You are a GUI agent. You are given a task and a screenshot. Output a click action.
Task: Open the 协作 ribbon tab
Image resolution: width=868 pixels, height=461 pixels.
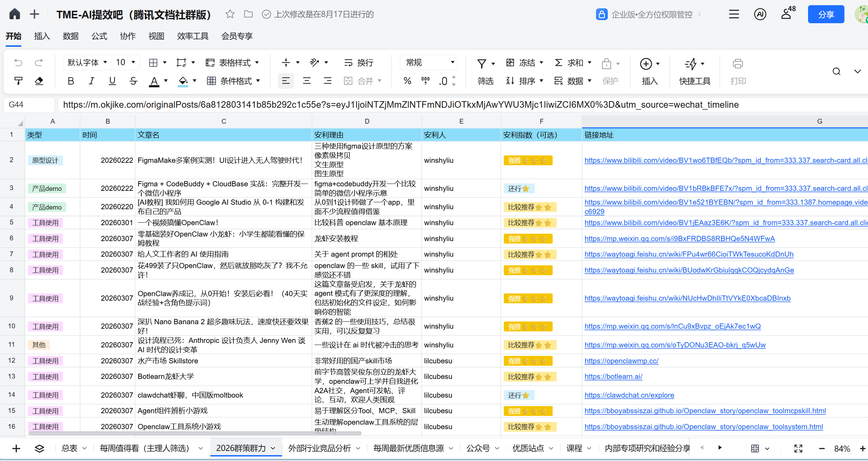128,36
